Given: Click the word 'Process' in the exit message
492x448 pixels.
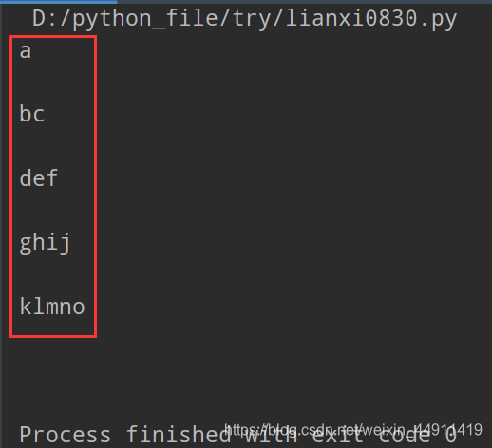Looking at the screenshot, I should (x=66, y=435).
